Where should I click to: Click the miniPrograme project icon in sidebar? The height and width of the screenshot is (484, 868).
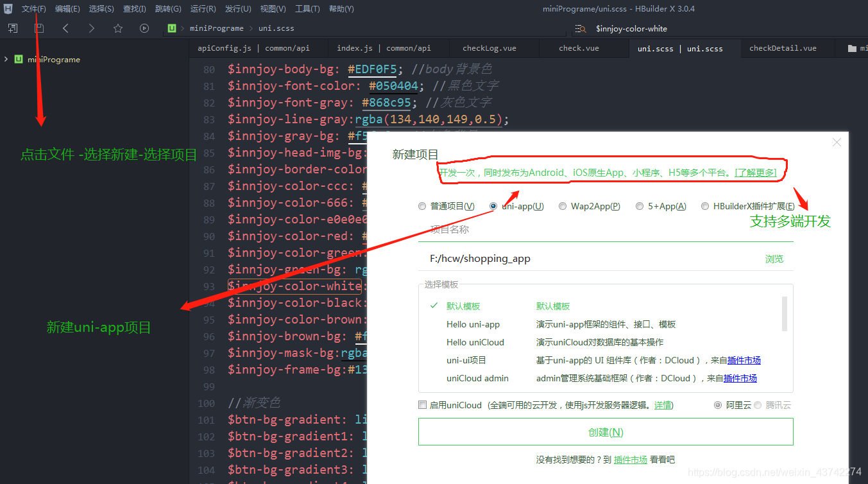(19, 59)
